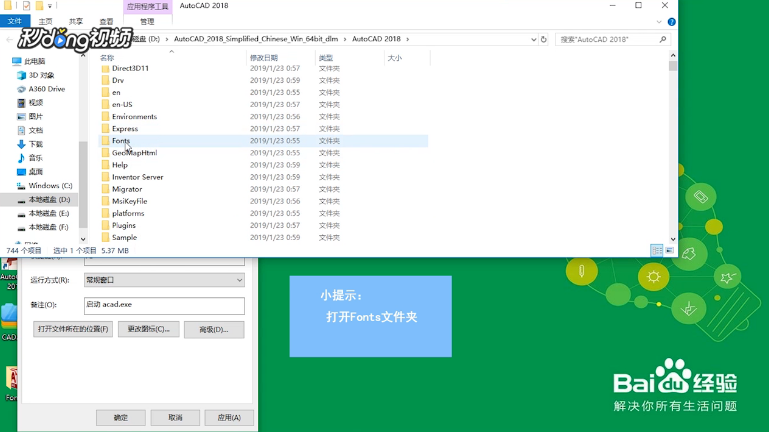Click the MsiKeyFile folder icon
Screen dimensions: 769x432
point(105,201)
